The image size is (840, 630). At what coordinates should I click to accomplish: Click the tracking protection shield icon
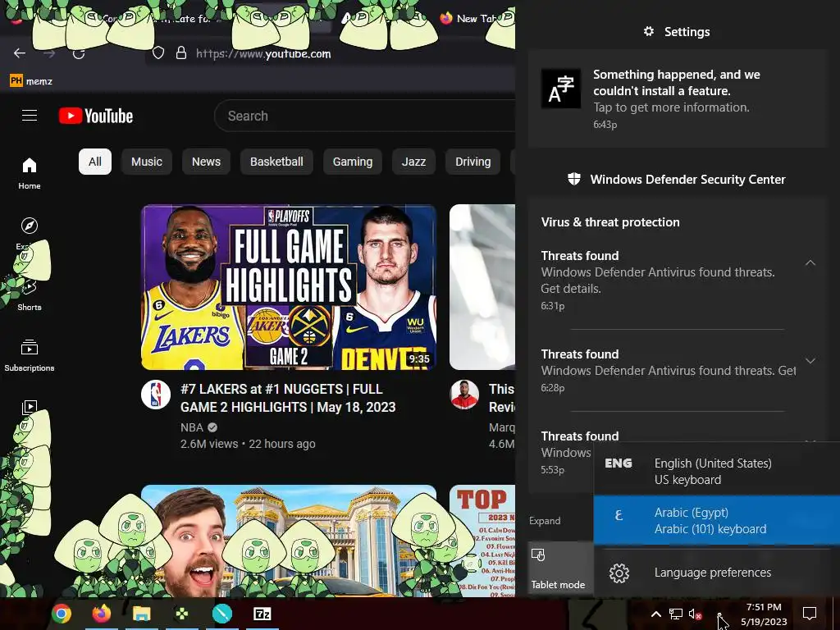pos(158,53)
